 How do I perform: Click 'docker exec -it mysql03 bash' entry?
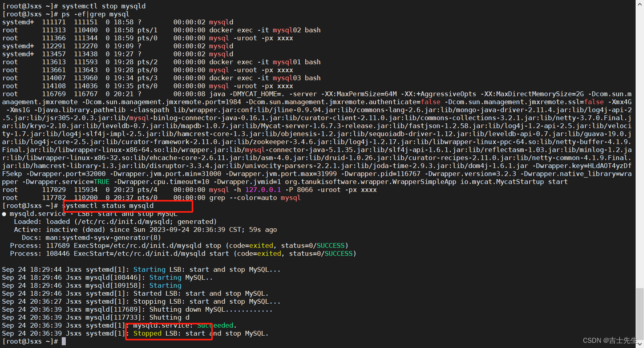[x=265, y=78]
